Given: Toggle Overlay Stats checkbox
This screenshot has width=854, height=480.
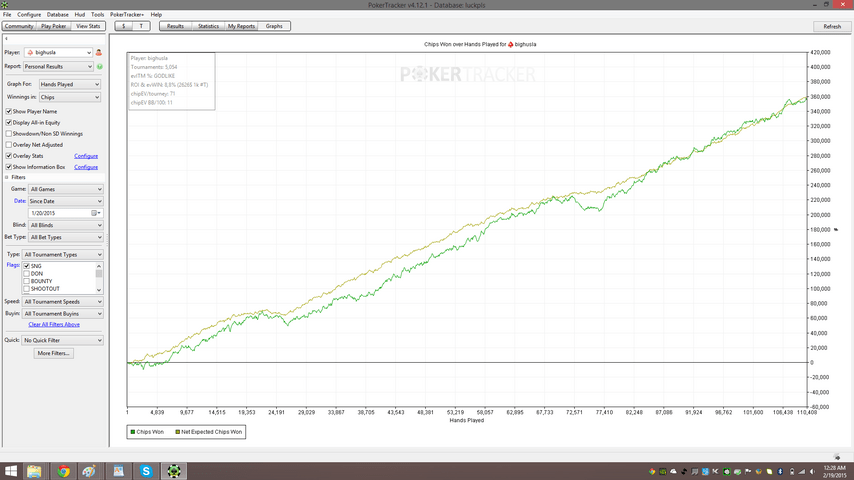Looking at the screenshot, I should (9, 156).
